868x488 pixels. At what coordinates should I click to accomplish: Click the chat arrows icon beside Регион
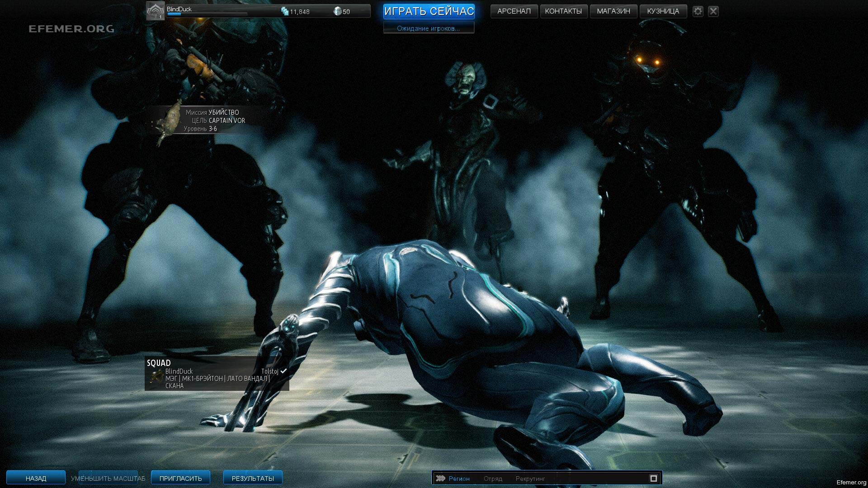tap(441, 478)
